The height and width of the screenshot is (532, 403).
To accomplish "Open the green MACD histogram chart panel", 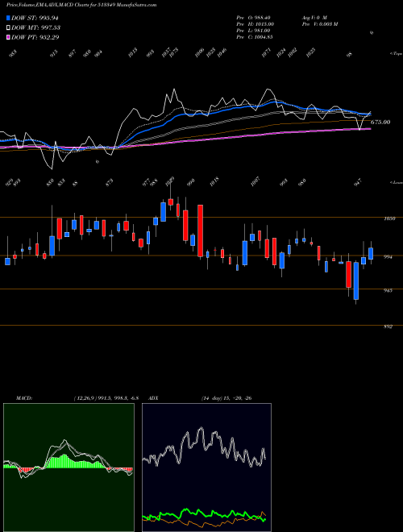I will pos(69,468).
